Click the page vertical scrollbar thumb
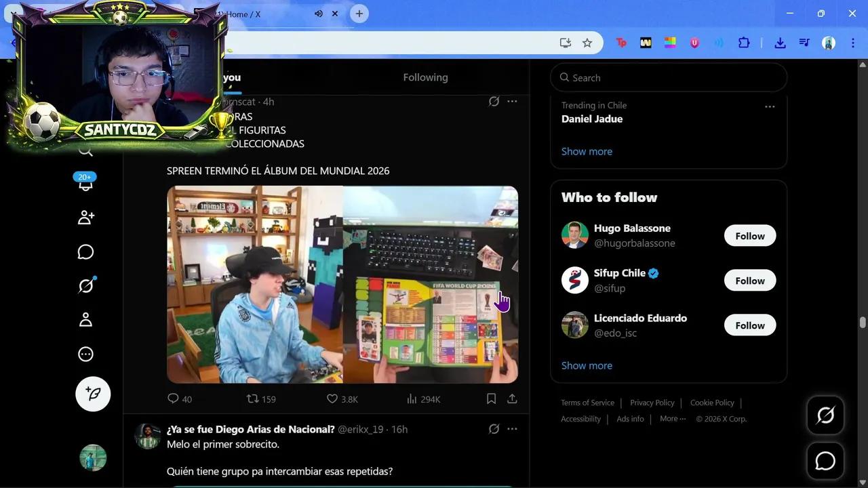This screenshot has width=868, height=488. 863,322
